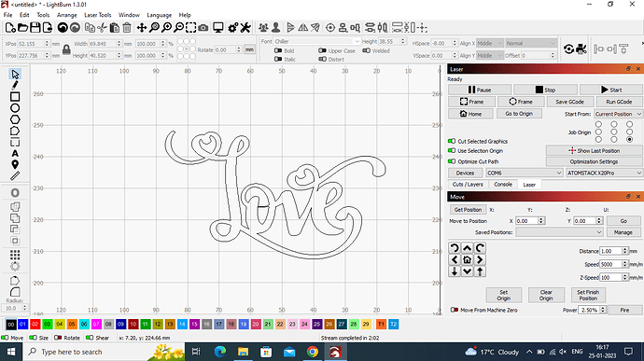644x361 pixels.
Task: Click the Zoom to Frame selection icon
Action: pos(191,27)
